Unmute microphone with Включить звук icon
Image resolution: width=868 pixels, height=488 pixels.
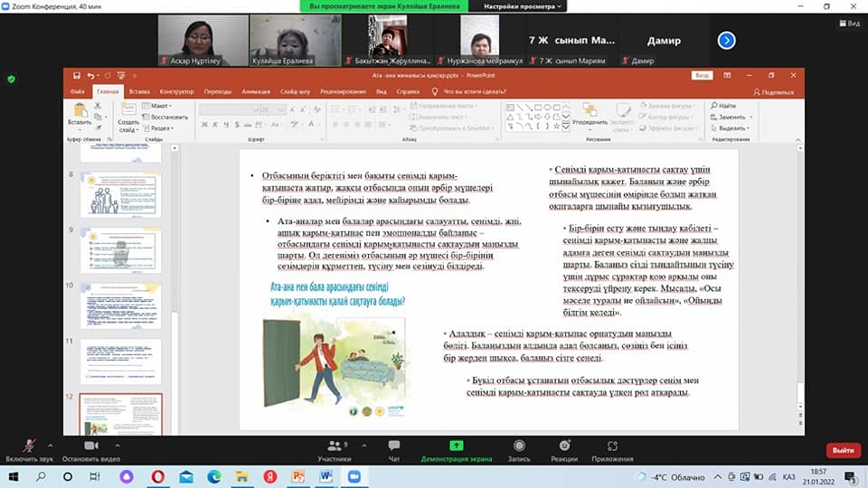click(x=30, y=446)
